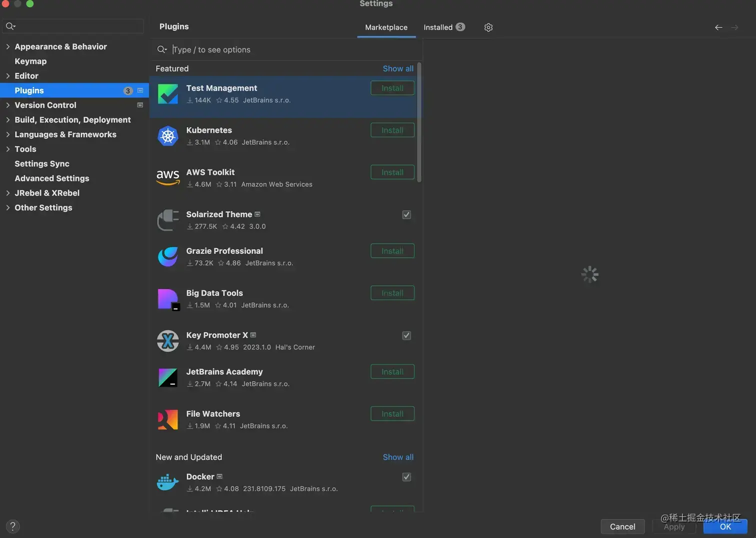This screenshot has height=538, width=756.
Task: Click the project-level icon beside Plugins
Action: 140,90
